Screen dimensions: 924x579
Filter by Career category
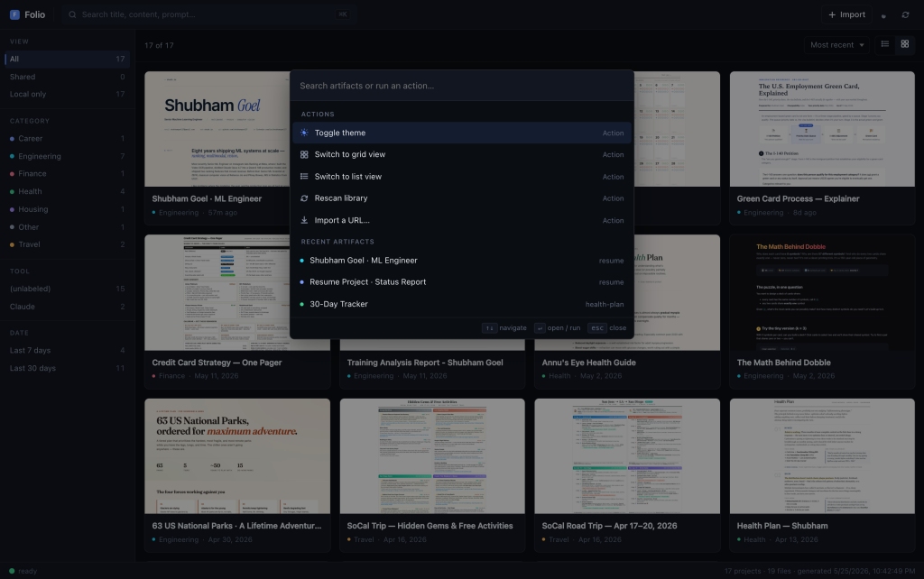coord(67,138)
